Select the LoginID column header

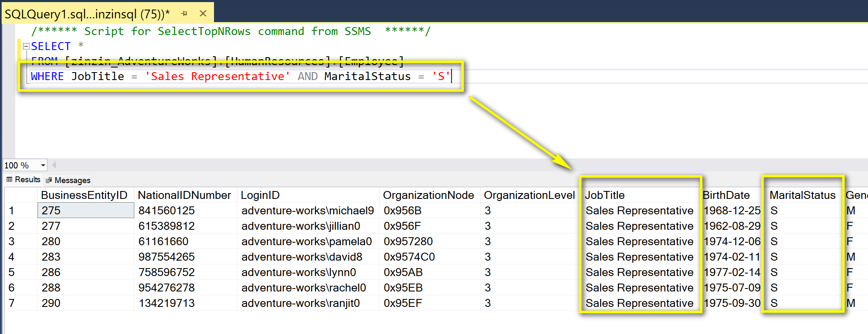pos(308,195)
